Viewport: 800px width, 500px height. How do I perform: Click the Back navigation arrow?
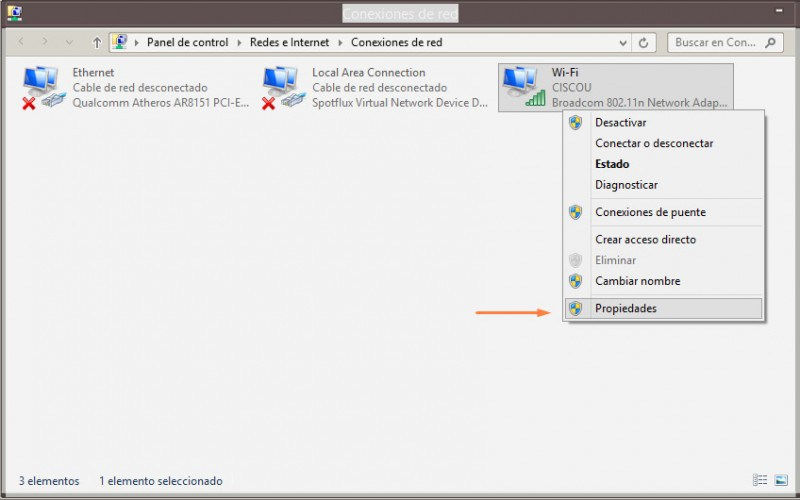tap(21, 42)
